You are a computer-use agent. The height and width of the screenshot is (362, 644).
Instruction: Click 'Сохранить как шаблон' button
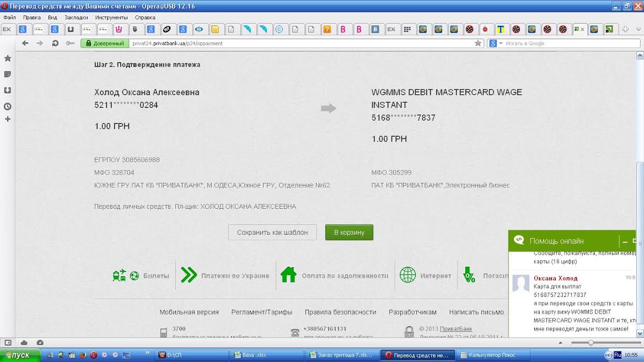[272, 233]
